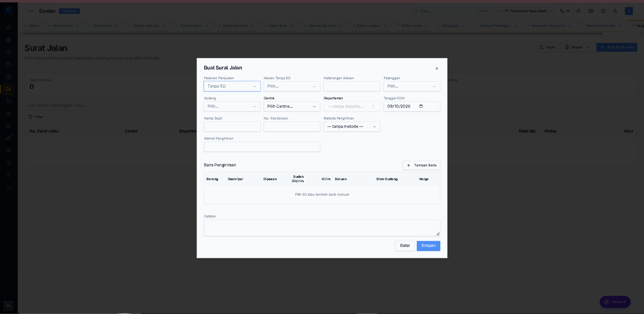Click the Nama Sopir input field
The image size is (644, 314).
pos(232,126)
